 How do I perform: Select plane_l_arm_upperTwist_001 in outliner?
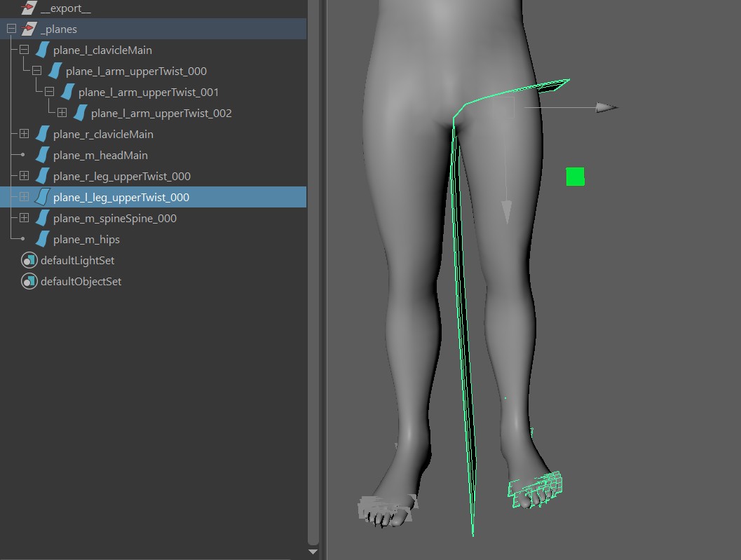tap(149, 92)
